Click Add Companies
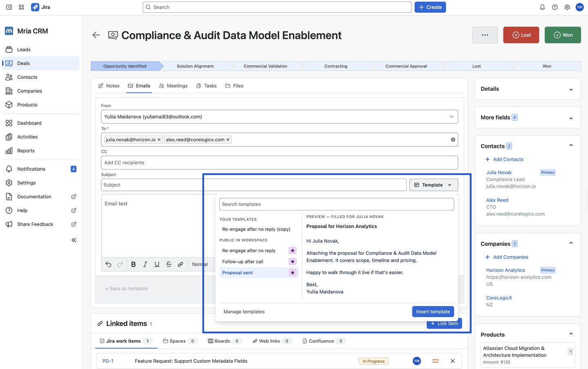 [x=507, y=257]
